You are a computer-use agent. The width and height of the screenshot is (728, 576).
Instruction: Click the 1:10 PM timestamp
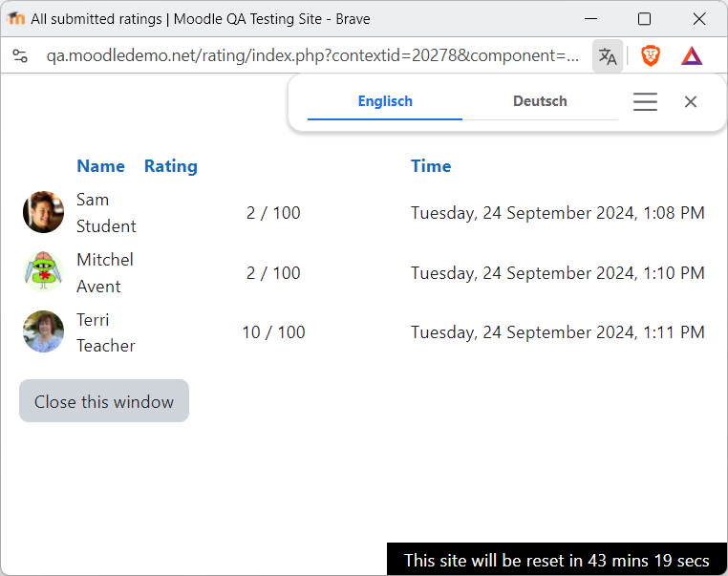(558, 273)
